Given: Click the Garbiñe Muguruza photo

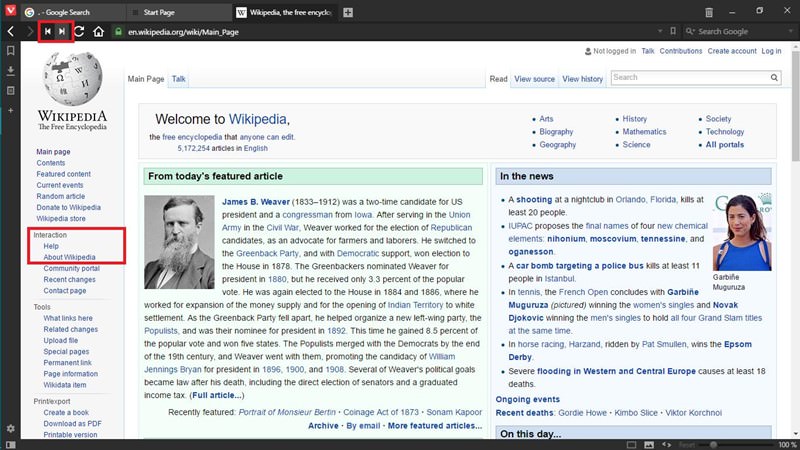Looking at the screenshot, I should coord(742,232).
